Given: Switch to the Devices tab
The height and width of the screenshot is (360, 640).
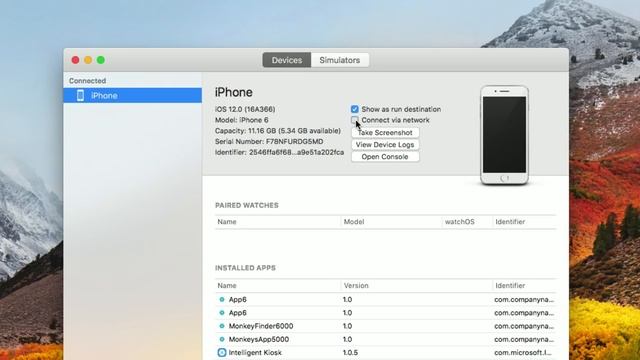Looking at the screenshot, I should click(x=287, y=60).
